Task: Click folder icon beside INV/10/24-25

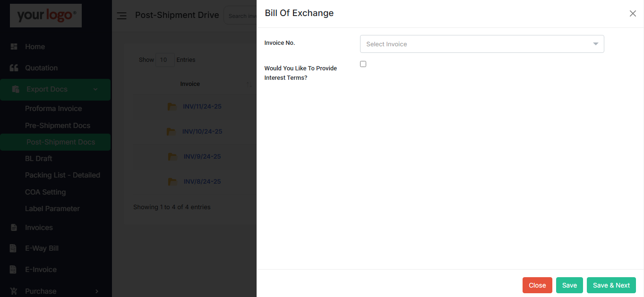Action: [172, 132]
